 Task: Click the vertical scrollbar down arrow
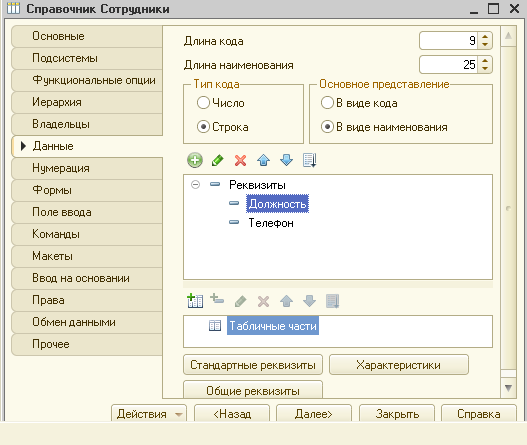point(508,388)
